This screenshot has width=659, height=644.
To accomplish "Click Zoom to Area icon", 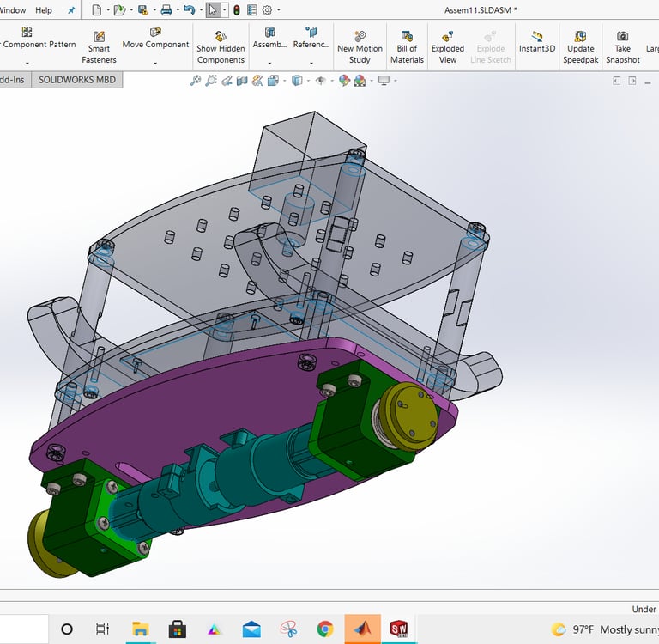I will [x=211, y=81].
